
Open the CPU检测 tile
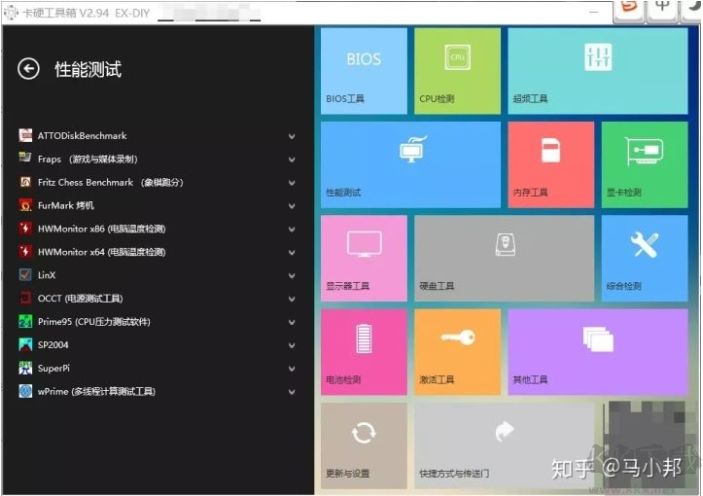coord(457,71)
